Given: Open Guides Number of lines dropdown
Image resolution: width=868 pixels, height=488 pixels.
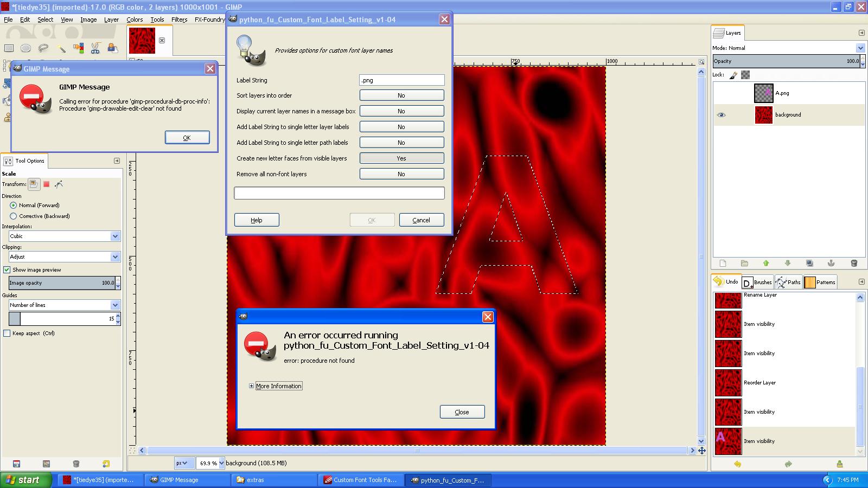Looking at the screenshot, I should (x=64, y=305).
